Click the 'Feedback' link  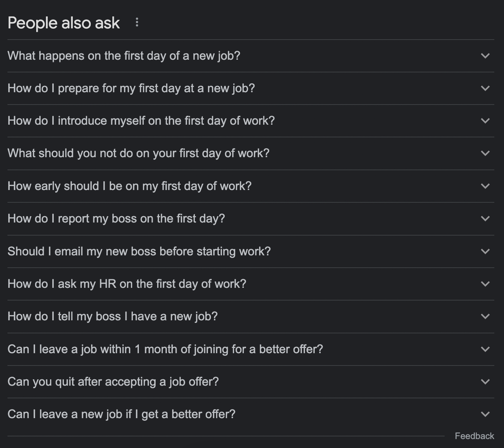coord(476,435)
